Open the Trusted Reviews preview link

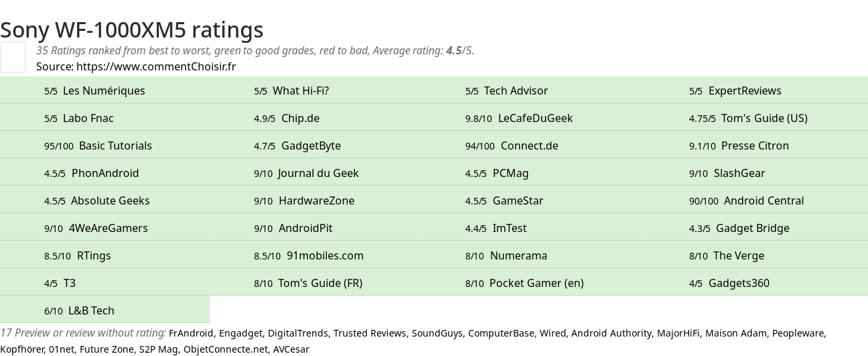click(370, 333)
